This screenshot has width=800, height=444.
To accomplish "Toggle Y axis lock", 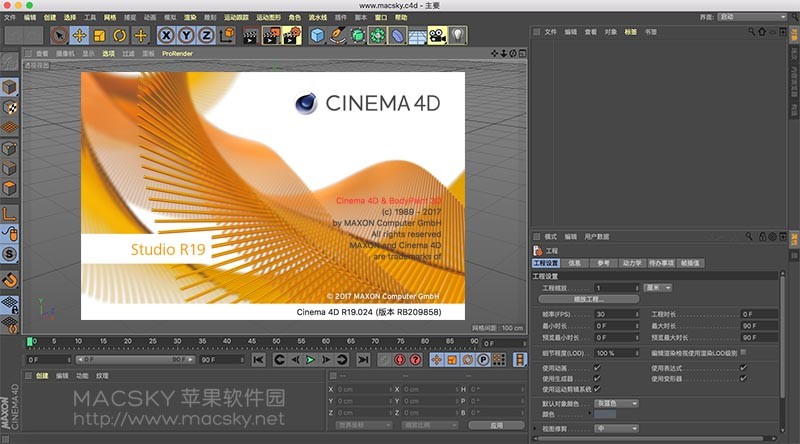I will pos(186,36).
